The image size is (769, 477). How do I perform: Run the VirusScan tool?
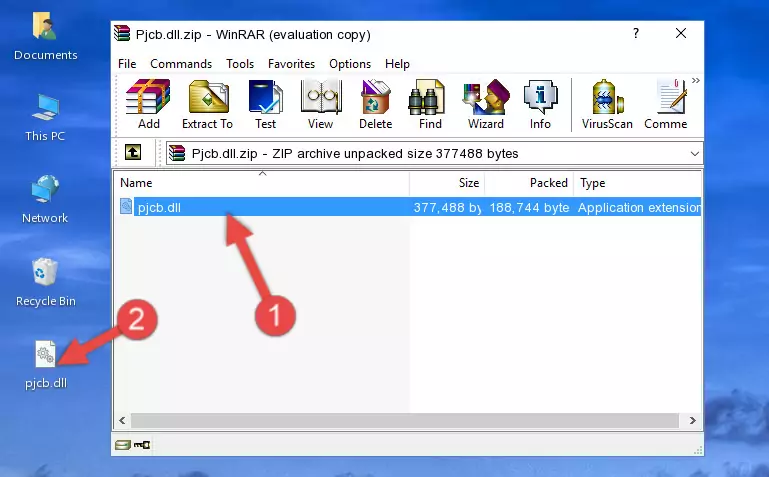pos(607,104)
